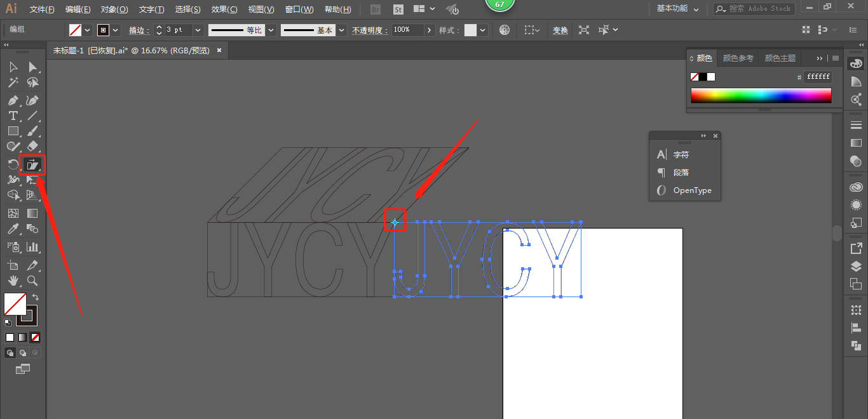Open the Creative Cloud Libraries panel icon
The height and width of the screenshot is (419, 868).
coord(856,187)
